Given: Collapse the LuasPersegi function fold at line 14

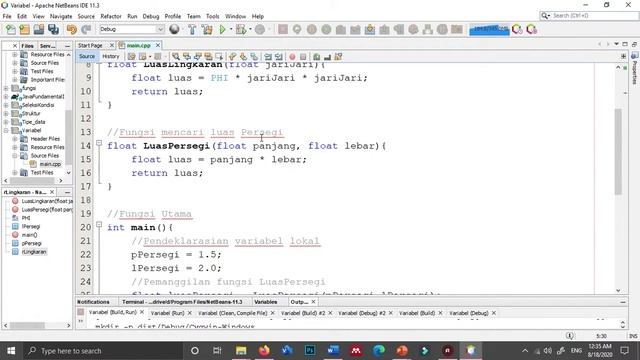Looking at the screenshot, I should (99, 143).
